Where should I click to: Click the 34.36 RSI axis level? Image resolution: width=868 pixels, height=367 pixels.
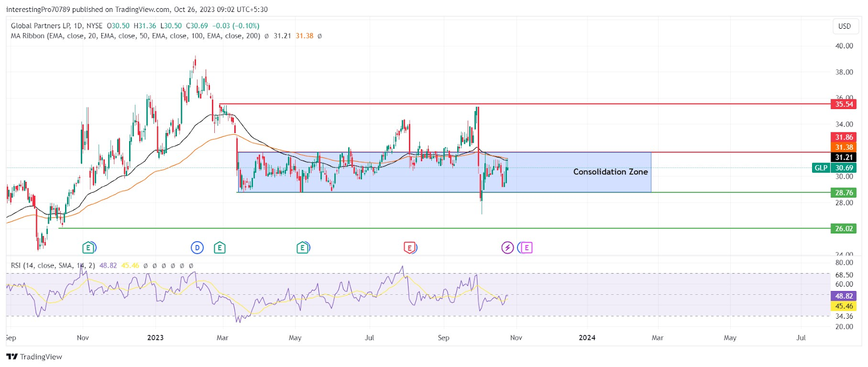(x=844, y=317)
